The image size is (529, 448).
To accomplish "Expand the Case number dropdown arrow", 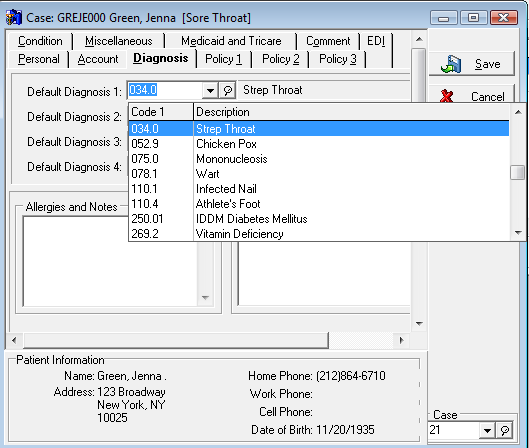I will point(487,430).
